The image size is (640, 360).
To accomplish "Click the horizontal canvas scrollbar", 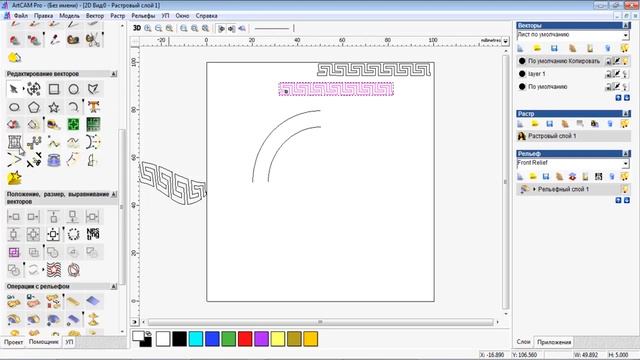I will tap(320, 322).
